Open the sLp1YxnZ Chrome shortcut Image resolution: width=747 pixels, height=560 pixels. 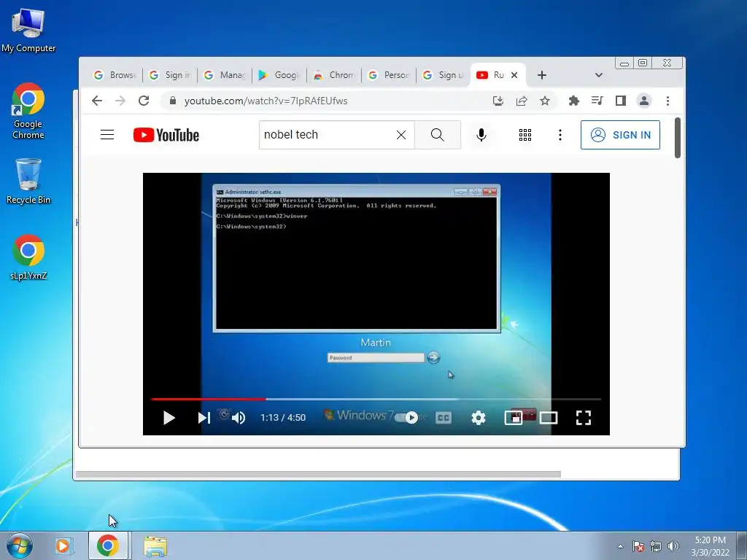28,257
